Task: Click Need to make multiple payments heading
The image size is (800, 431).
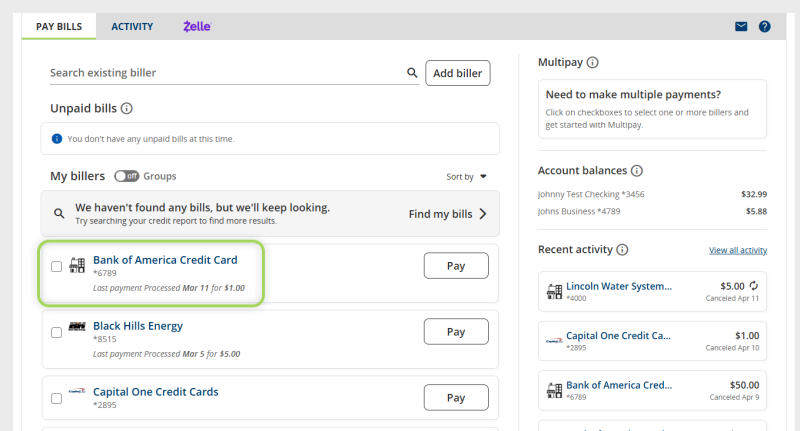Action: coord(633,94)
